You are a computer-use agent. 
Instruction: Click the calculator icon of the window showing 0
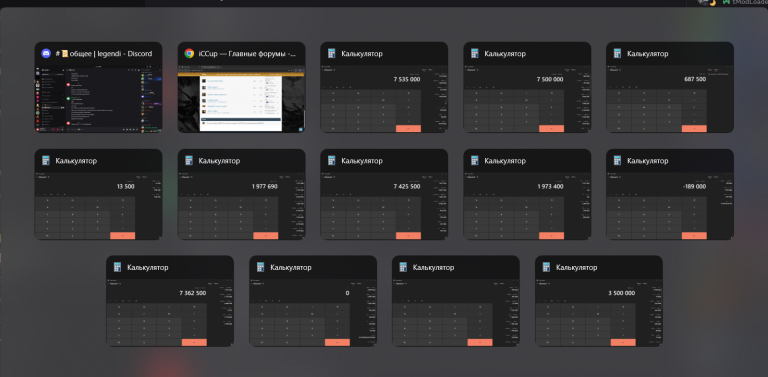point(260,267)
